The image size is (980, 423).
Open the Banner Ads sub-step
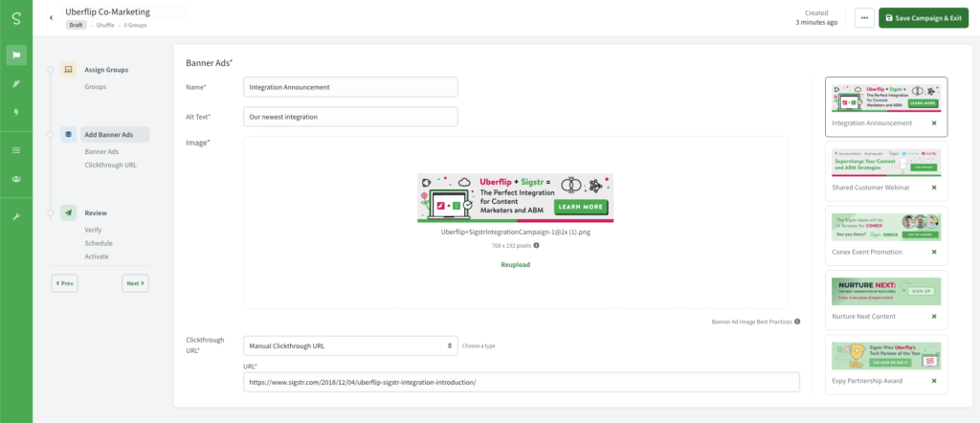(x=101, y=151)
